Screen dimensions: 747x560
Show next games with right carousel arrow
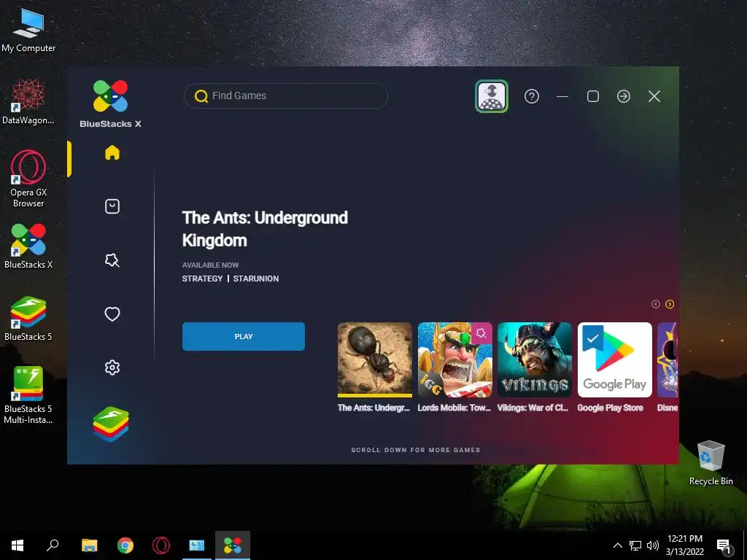670,304
